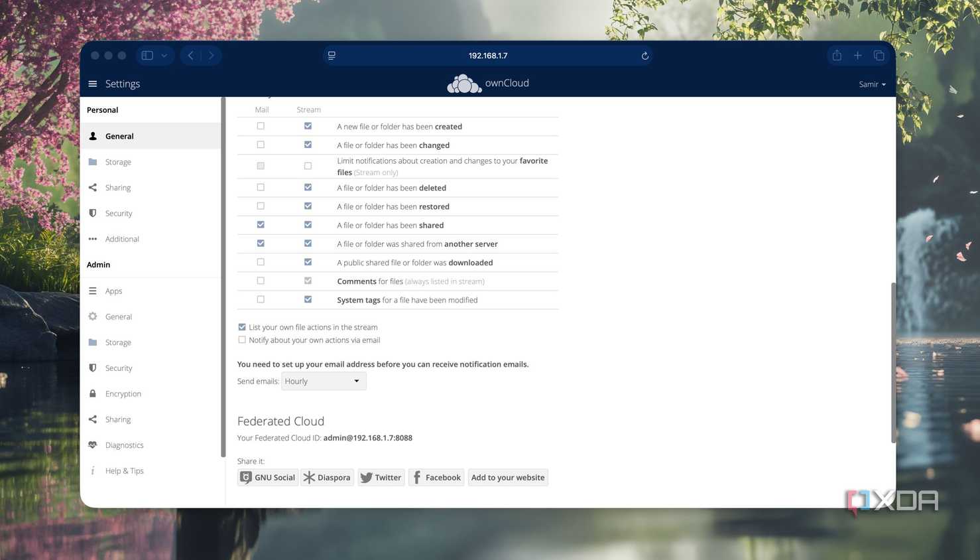Viewport: 980px width, 560px height.
Task: Go forward with the browser forward arrow
Action: coord(211,56)
